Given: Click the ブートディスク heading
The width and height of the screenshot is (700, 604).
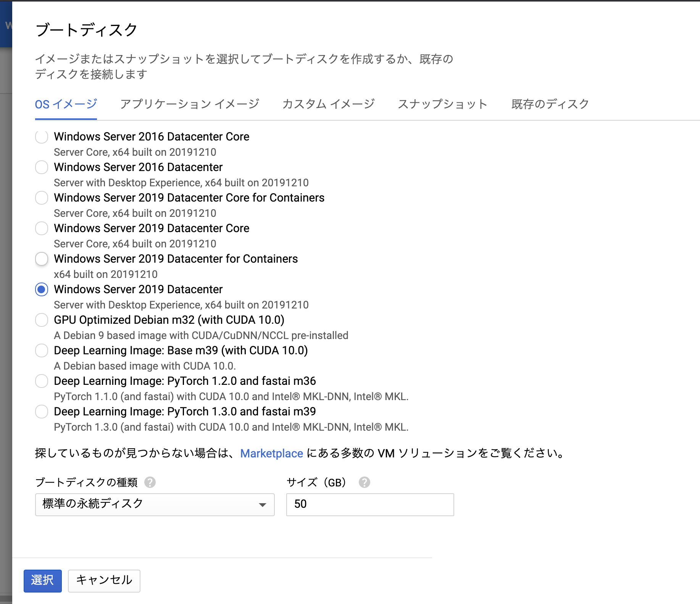Looking at the screenshot, I should click(86, 30).
